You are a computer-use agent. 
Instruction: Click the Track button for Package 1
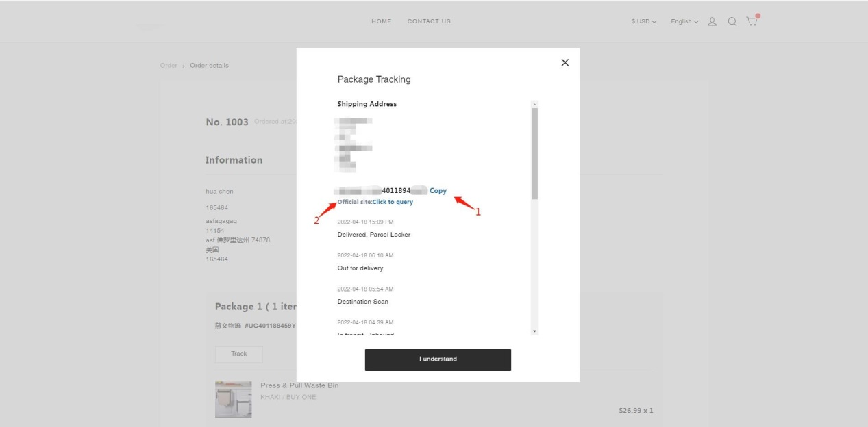(238, 354)
